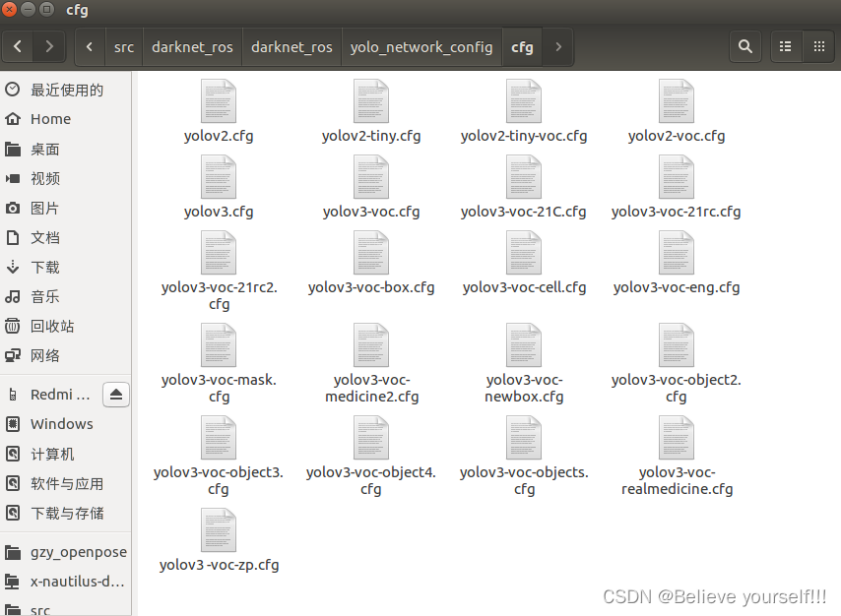
Task: Select yolov3-voc-newbox.cfg file icon
Action: point(524,344)
